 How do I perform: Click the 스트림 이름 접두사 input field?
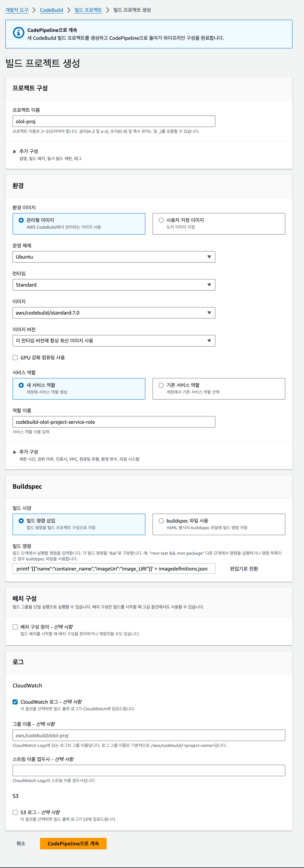tap(149, 770)
